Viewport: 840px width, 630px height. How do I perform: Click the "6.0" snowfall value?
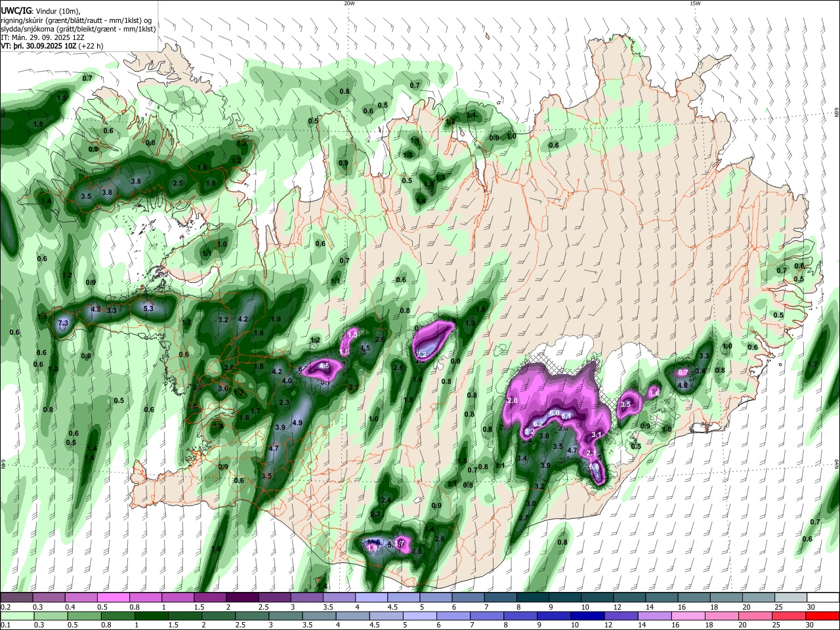click(554, 413)
